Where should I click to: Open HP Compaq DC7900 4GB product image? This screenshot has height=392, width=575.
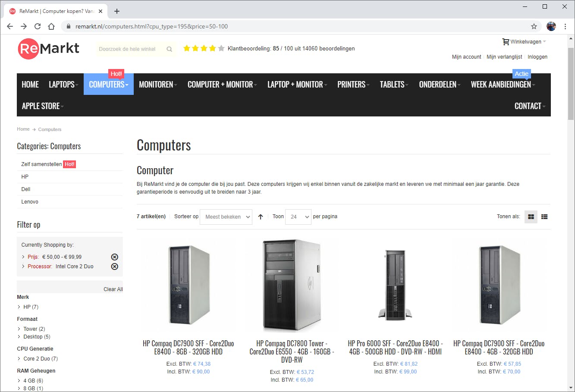[499, 285]
